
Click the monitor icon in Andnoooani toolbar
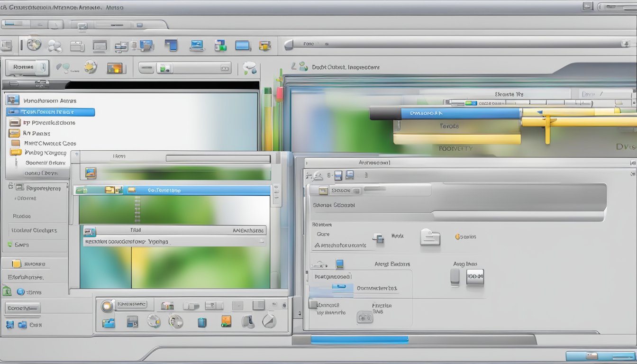pyautogui.click(x=350, y=175)
